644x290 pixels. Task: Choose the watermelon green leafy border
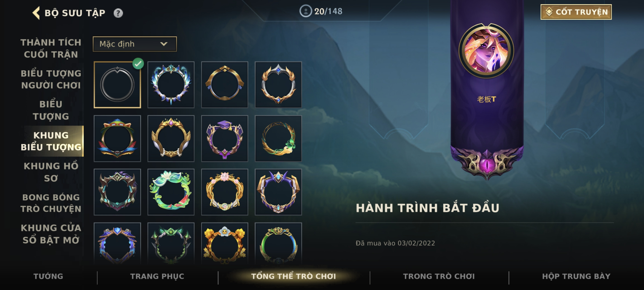tap(171, 192)
